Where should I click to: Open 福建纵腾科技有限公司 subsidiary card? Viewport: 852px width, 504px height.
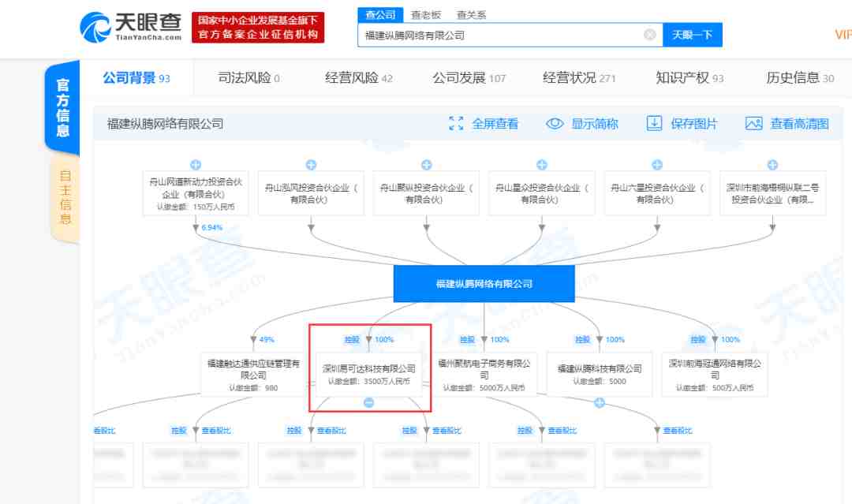600,374
